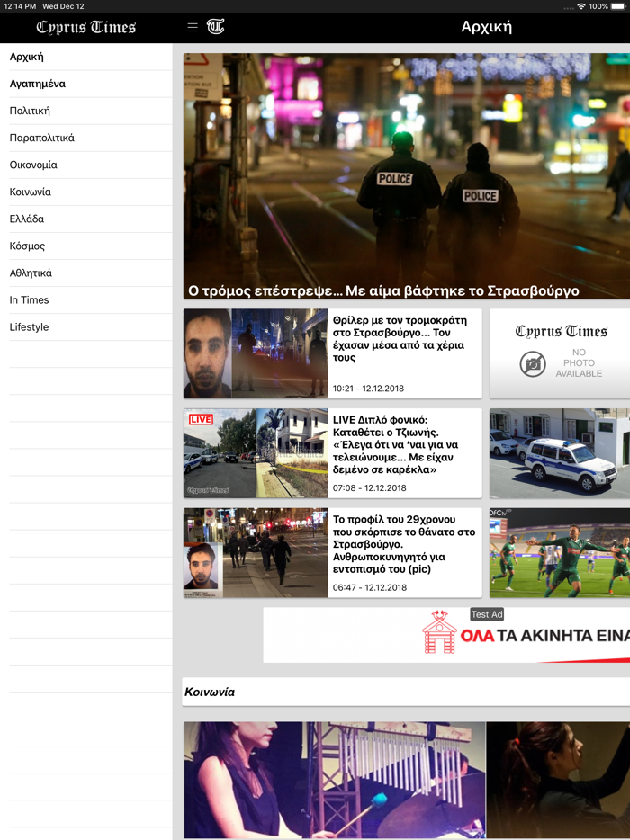
Task: Tap timestamp 06:47 - 12.12.2018
Action: (x=369, y=587)
